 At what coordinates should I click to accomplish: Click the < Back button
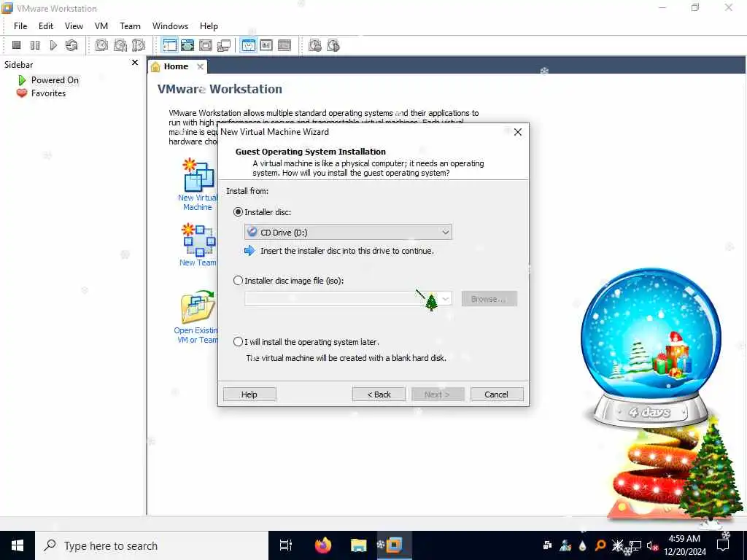379,394
